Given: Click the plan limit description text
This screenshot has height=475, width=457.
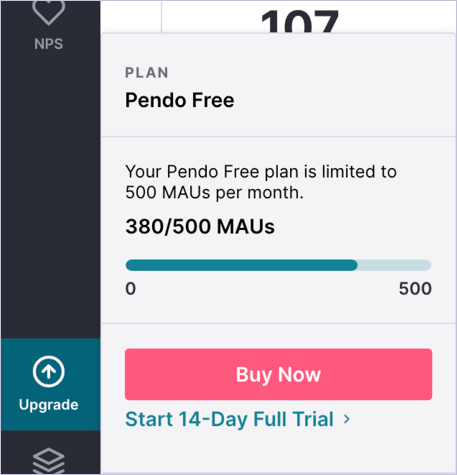Looking at the screenshot, I should click(x=261, y=182).
